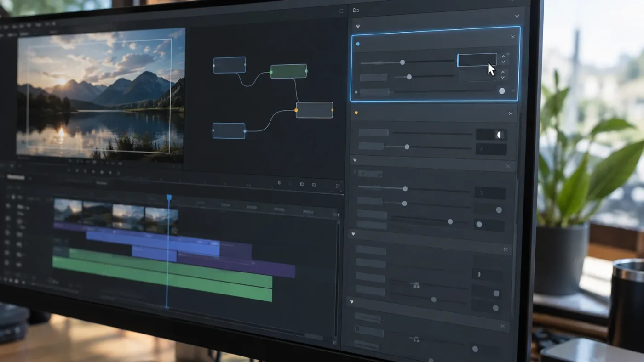Close the second effect panel with its X
The height and width of the screenshot is (362, 644).
[511, 113]
